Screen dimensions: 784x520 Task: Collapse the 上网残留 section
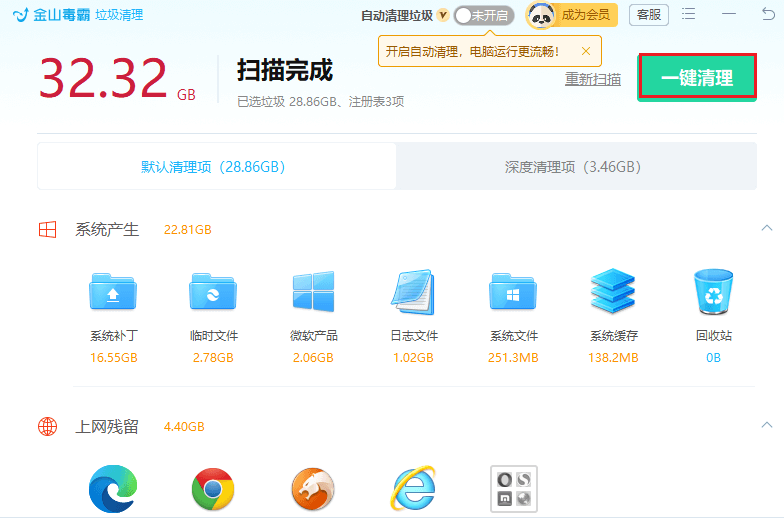click(x=766, y=425)
